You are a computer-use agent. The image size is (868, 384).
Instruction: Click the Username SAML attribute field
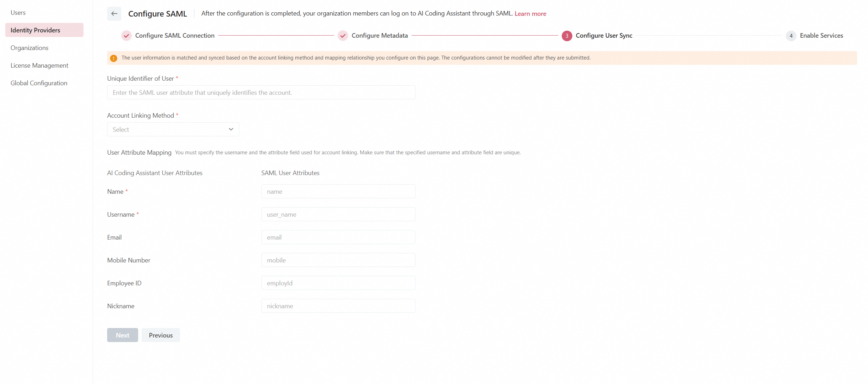pos(338,214)
